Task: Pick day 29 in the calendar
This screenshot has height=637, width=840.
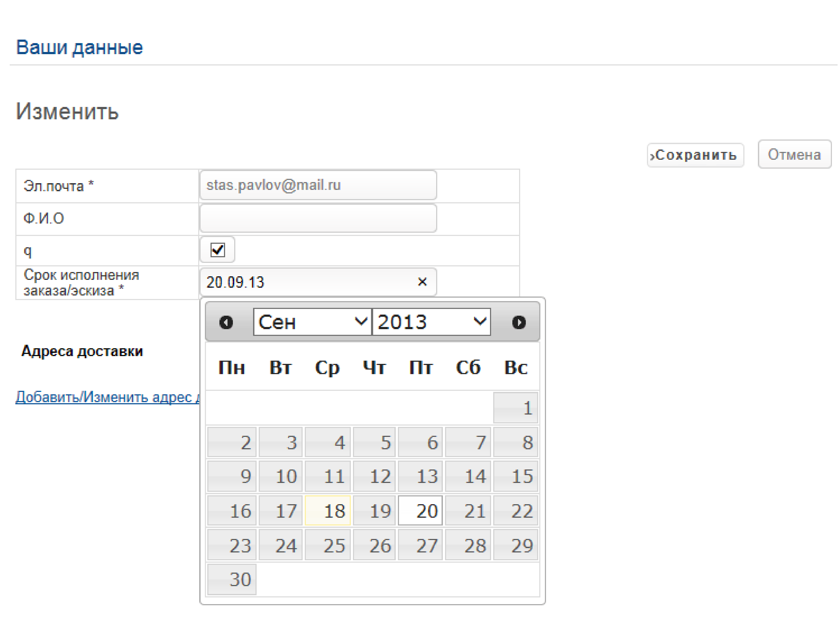Action: (515, 545)
